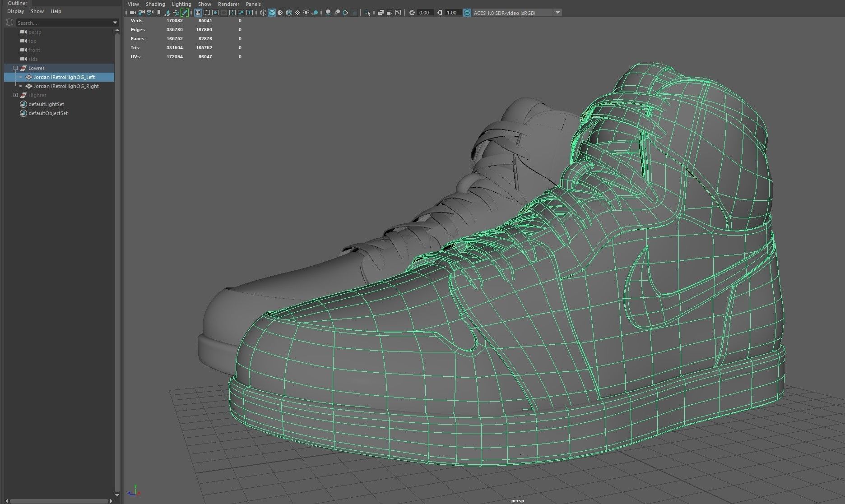
Task: Select defaultObjectSet in Outliner
Action: tap(59, 113)
